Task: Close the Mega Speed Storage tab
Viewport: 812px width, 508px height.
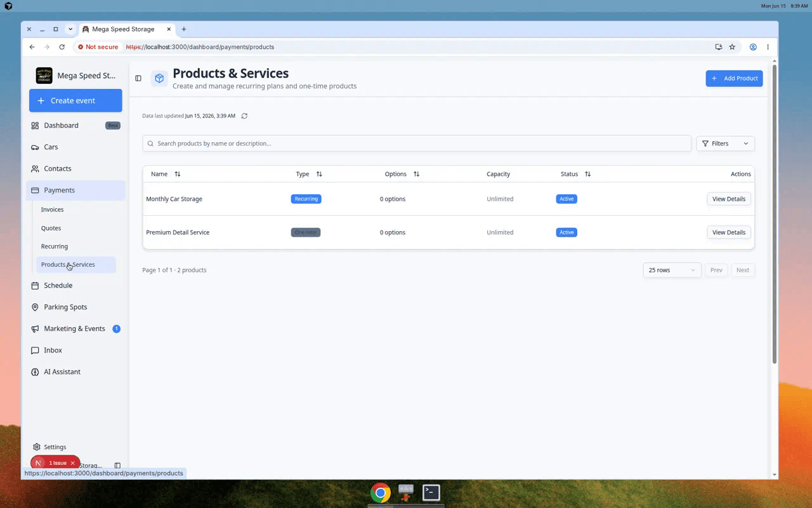Action: (169, 29)
